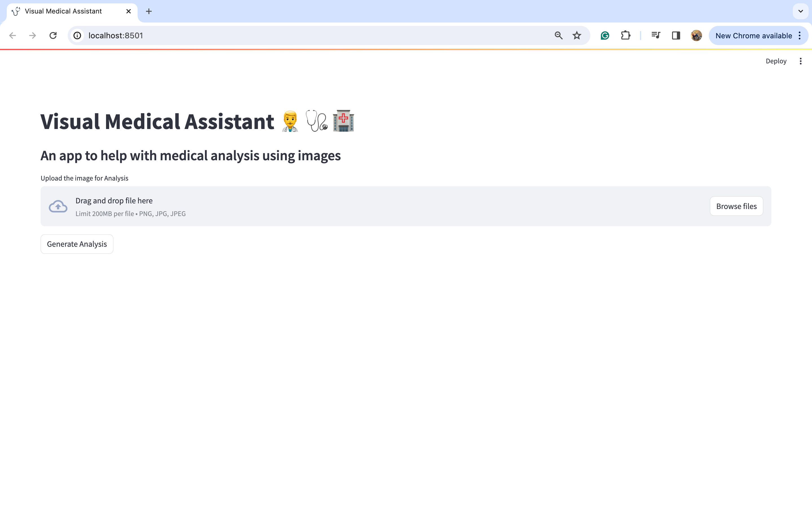Image resolution: width=812 pixels, height=507 pixels.
Task: Click the localhost:8501 address bar
Action: 302,35
